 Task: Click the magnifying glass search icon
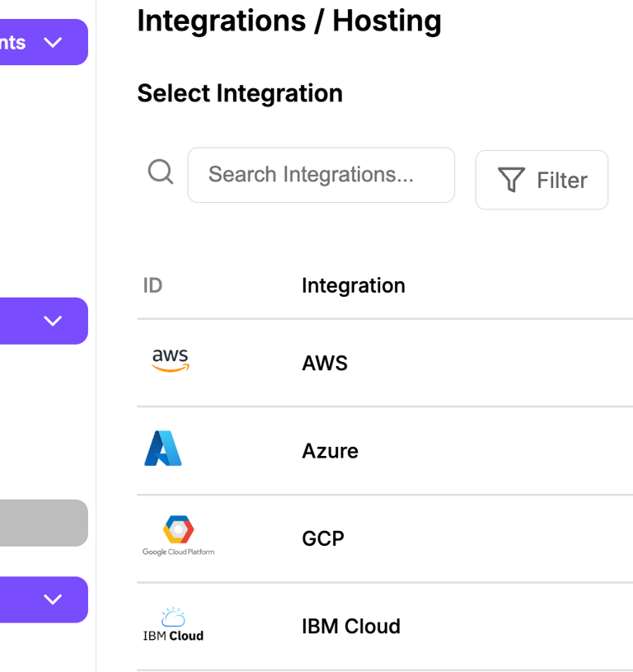(x=161, y=172)
